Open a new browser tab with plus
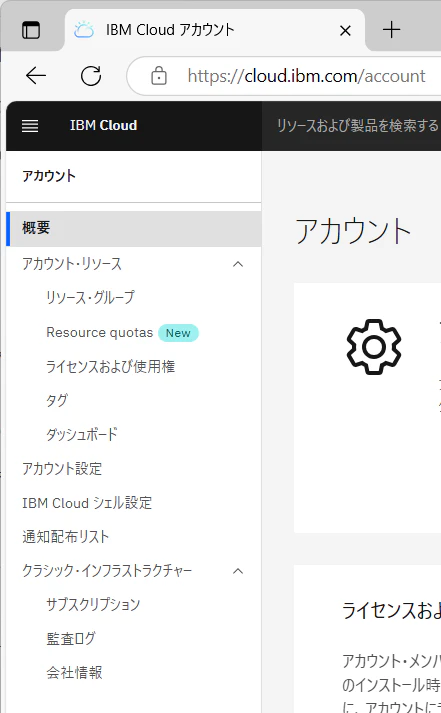The height and width of the screenshot is (713, 441). (x=391, y=30)
